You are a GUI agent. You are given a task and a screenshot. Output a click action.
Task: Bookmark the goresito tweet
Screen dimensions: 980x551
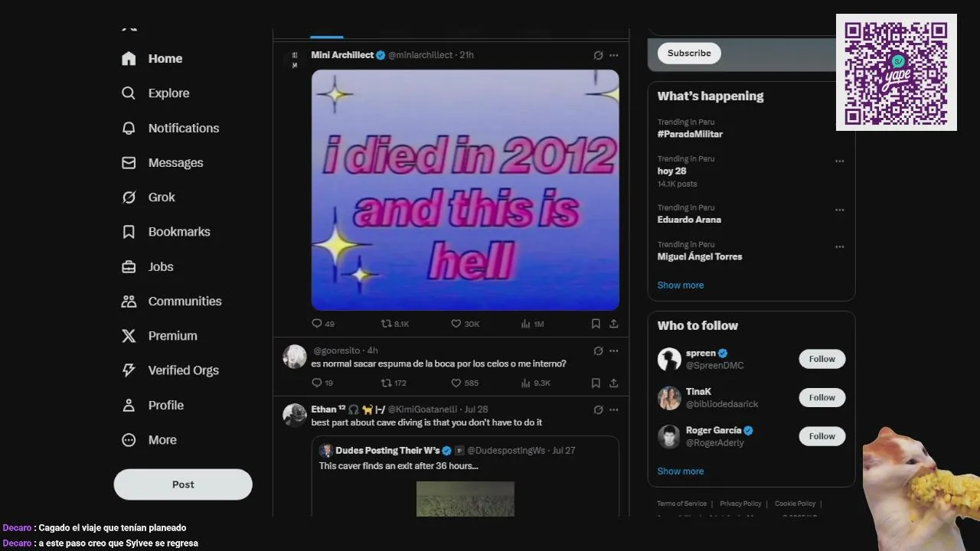coord(596,383)
